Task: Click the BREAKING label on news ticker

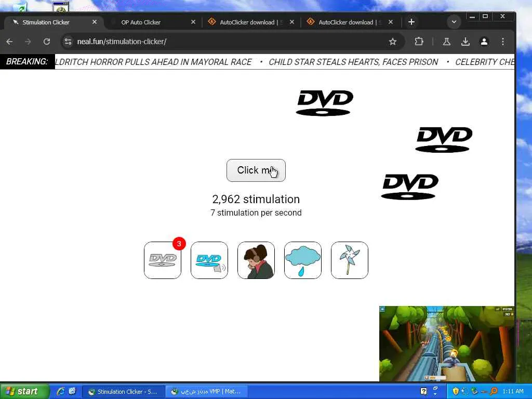Action: click(27, 62)
